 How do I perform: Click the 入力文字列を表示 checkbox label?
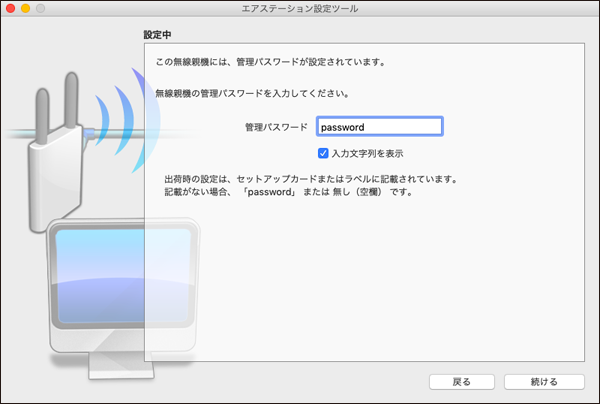[x=367, y=153]
